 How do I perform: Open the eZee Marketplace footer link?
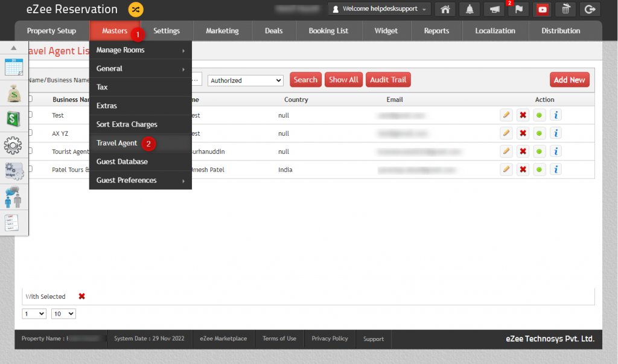[x=223, y=339]
